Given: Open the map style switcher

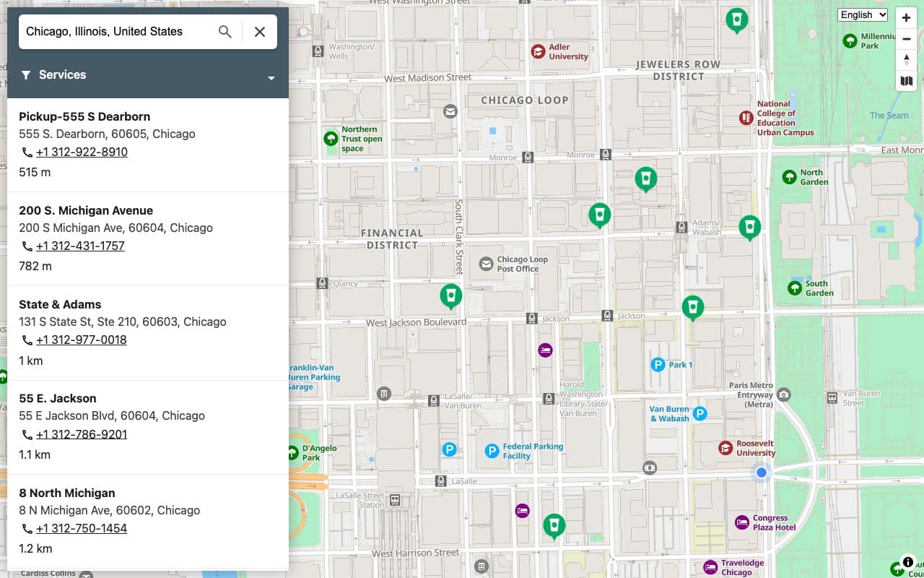Looking at the screenshot, I should (907, 81).
